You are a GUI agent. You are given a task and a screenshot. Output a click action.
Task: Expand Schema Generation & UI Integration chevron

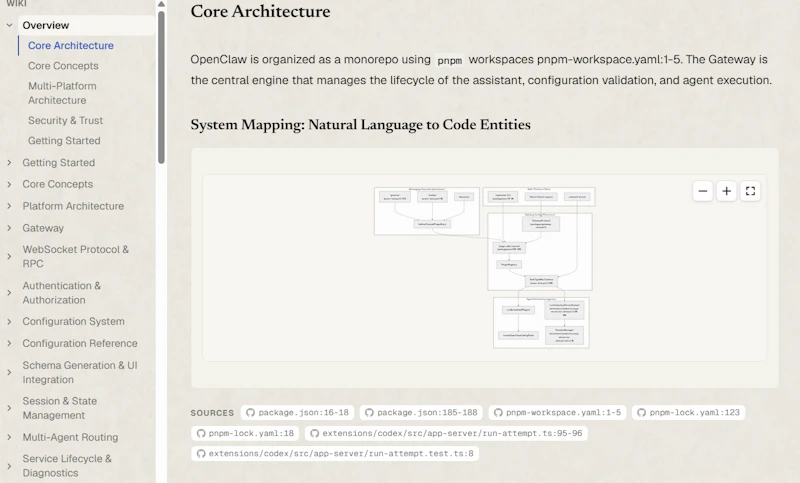pos(9,372)
